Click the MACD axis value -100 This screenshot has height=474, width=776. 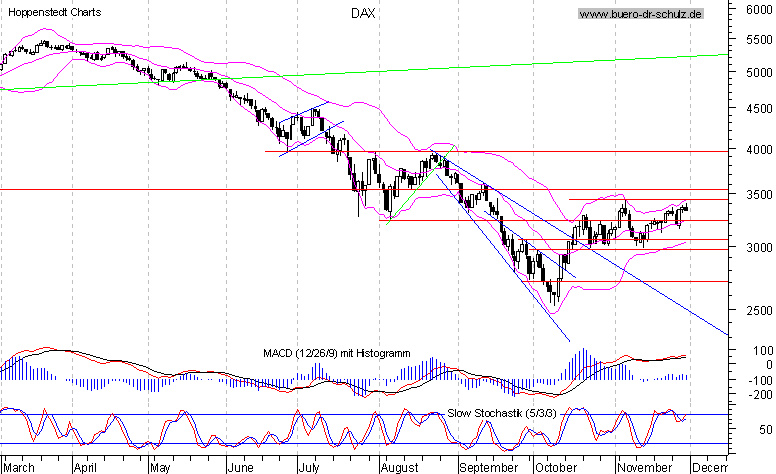click(760, 380)
